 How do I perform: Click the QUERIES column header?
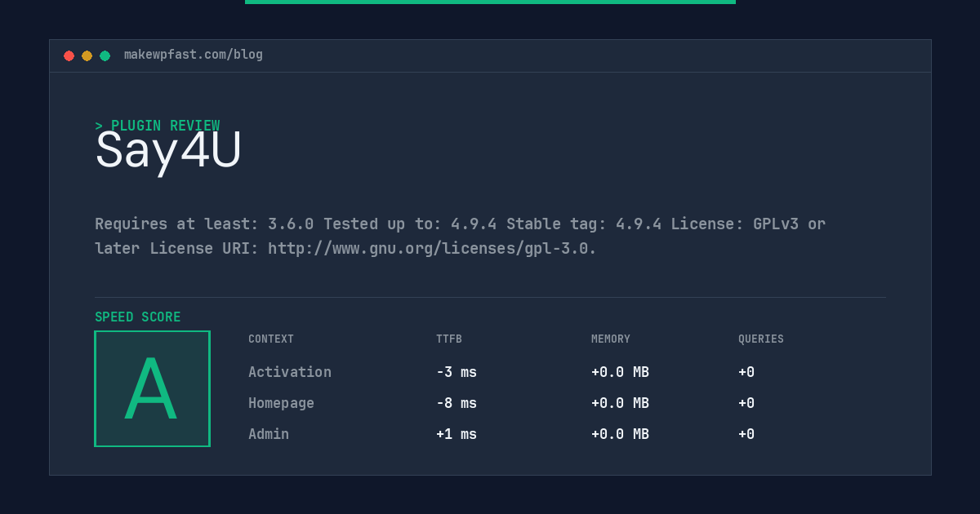coord(761,339)
